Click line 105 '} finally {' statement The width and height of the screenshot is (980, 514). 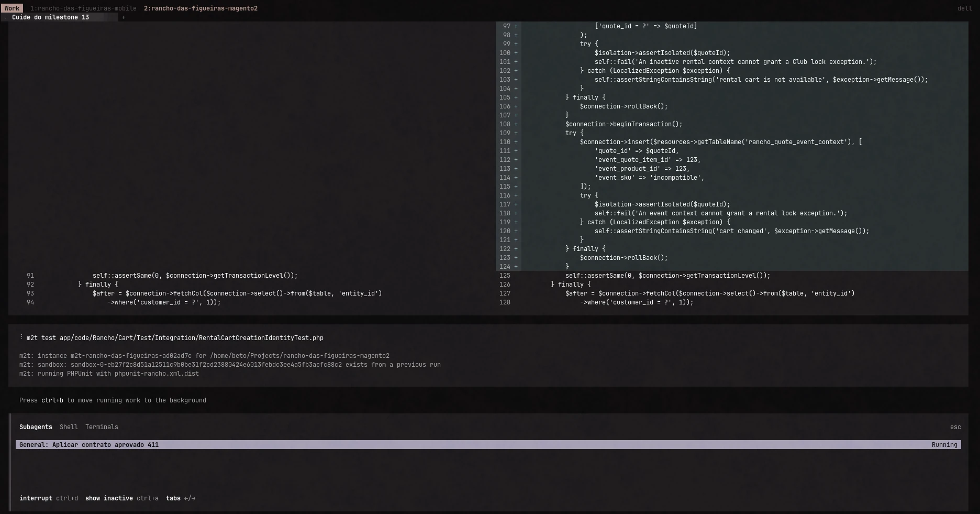point(585,97)
